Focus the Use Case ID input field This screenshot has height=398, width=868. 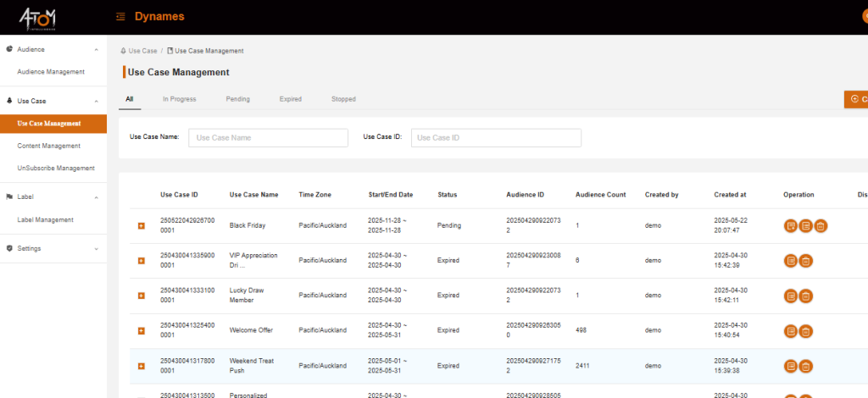click(496, 138)
